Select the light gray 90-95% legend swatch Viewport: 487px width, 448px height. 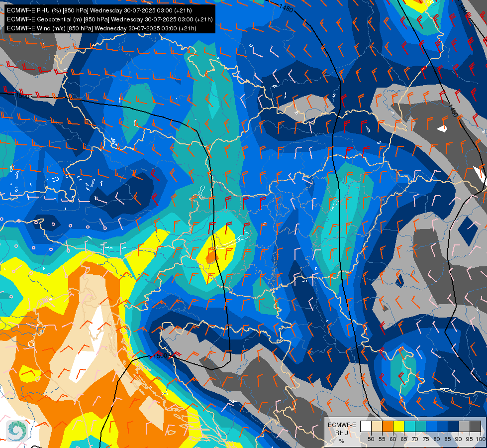click(464, 426)
